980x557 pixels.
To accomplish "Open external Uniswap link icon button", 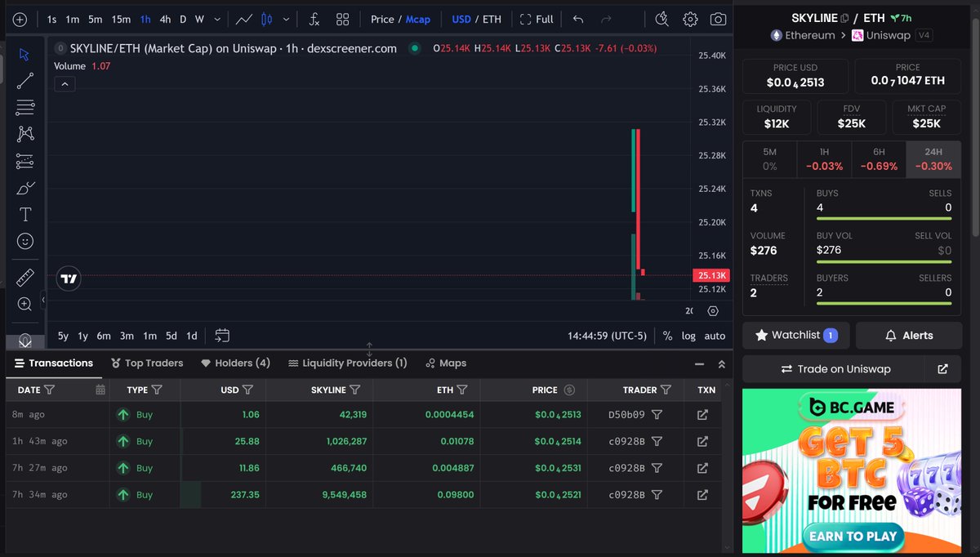I will (942, 369).
